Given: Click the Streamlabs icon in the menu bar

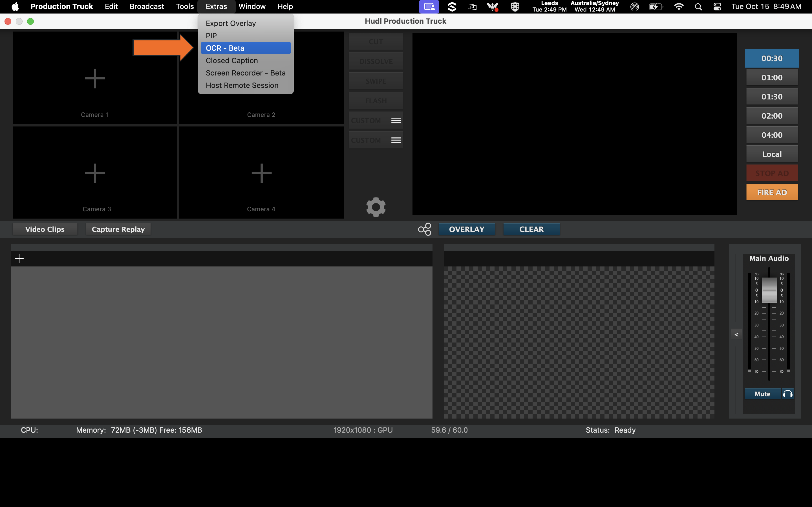Looking at the screenshot, I should coord(452,6).
